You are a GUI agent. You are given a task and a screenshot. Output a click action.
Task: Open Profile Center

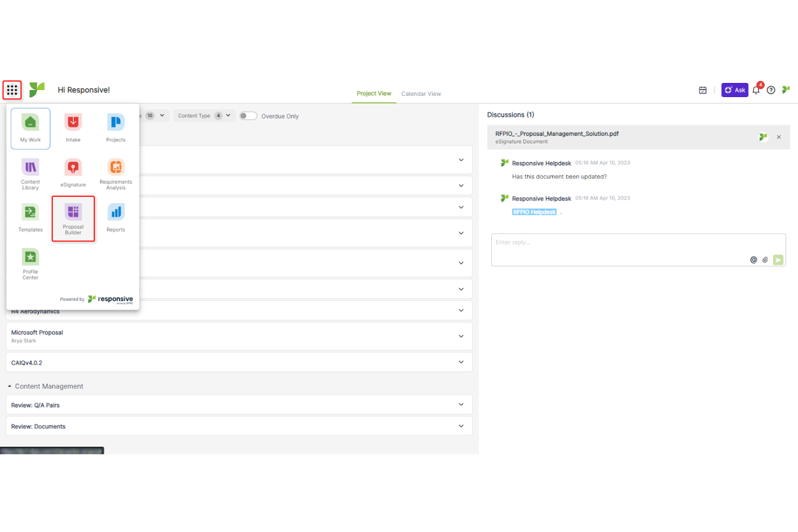pos(30,263)
